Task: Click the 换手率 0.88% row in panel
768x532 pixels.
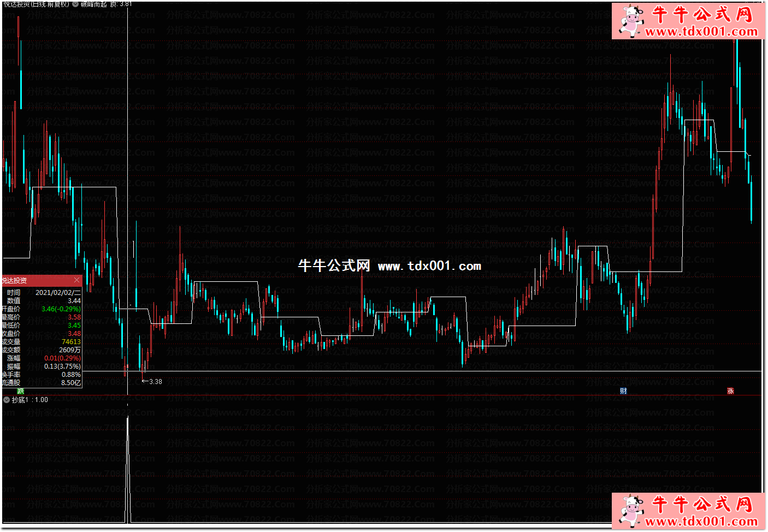Action: pyautogui.click(x=71, y=375)
